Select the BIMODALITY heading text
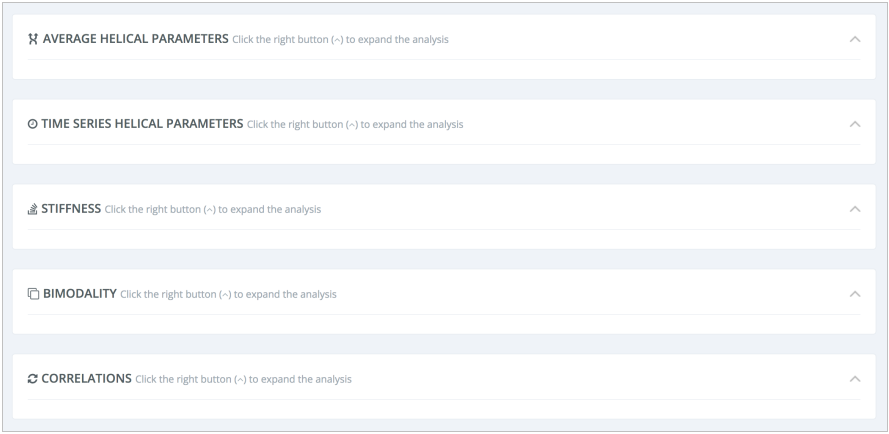The height and width of the screenshot is (434, 889). [78, 294]
